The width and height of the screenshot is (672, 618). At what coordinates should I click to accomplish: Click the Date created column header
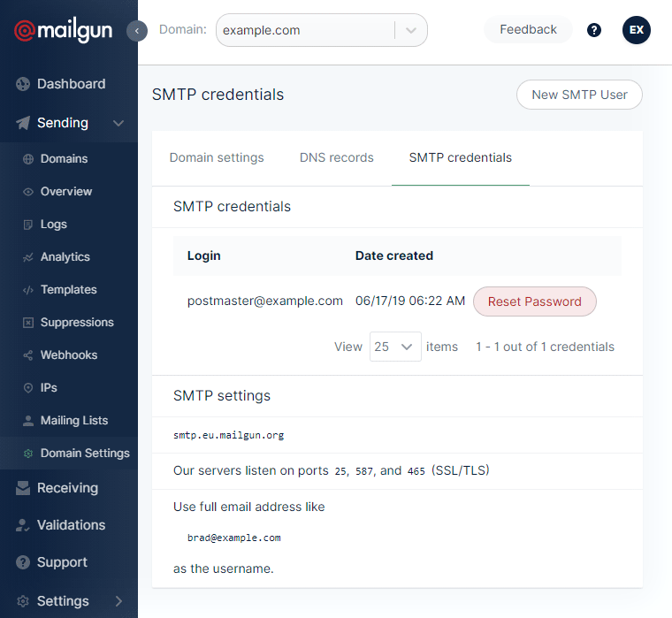tap(394, 256)
